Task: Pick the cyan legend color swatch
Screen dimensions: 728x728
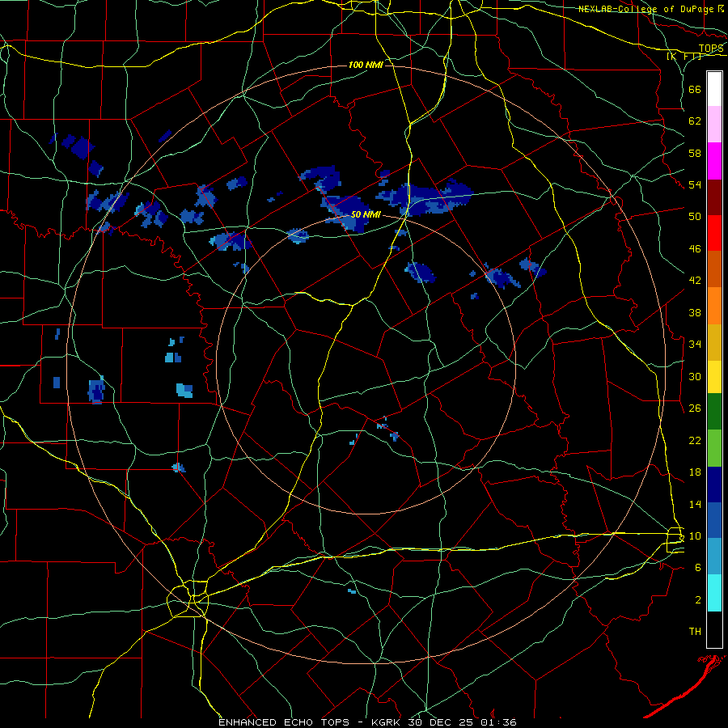Action: tap(714, 593)
